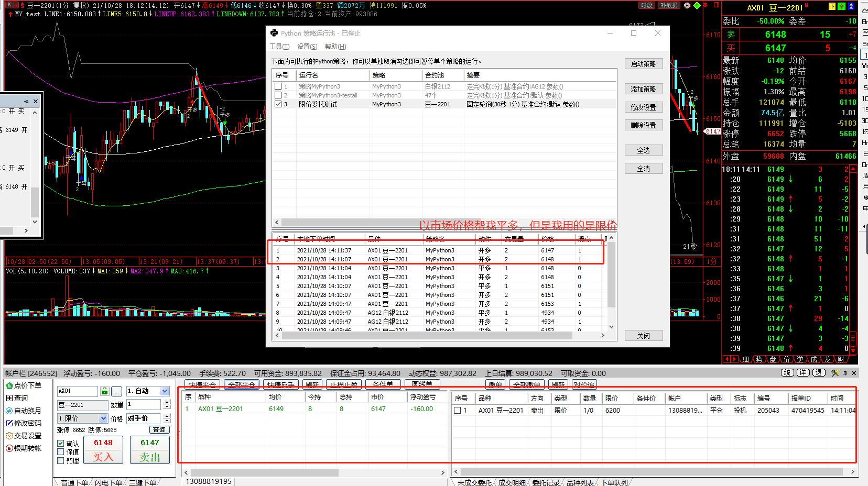Screen dimensions: 868x486
Task: Click left arrow under tick list
Action: pyautogui.click(x=726, y=359)
